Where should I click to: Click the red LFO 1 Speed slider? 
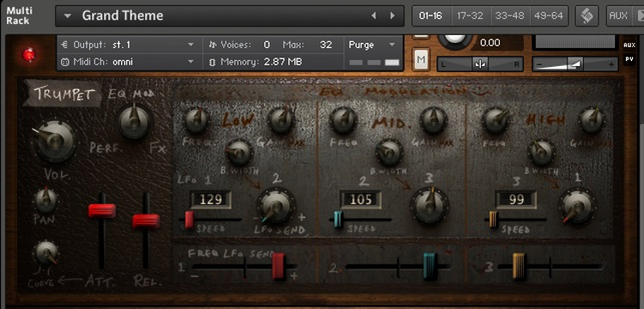(x=189, y=220)
